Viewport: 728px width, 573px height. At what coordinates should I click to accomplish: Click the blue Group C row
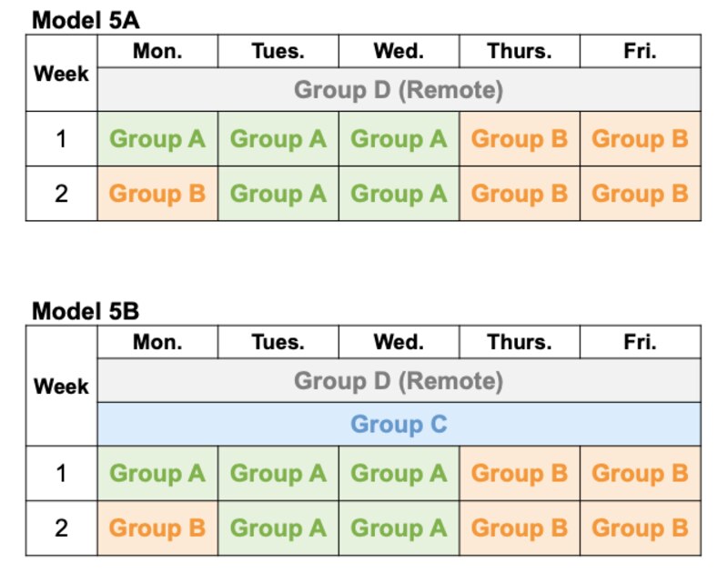pyautogui.click(x=399, y=424)
